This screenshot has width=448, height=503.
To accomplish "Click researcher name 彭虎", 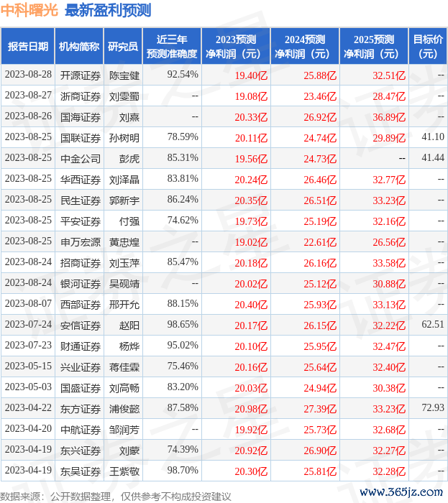I will click(129, 159).
